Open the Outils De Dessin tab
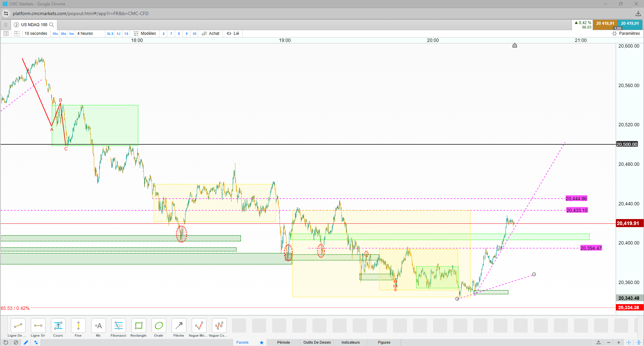The width and height of the screenshot is (644, 346). (317, 342)
